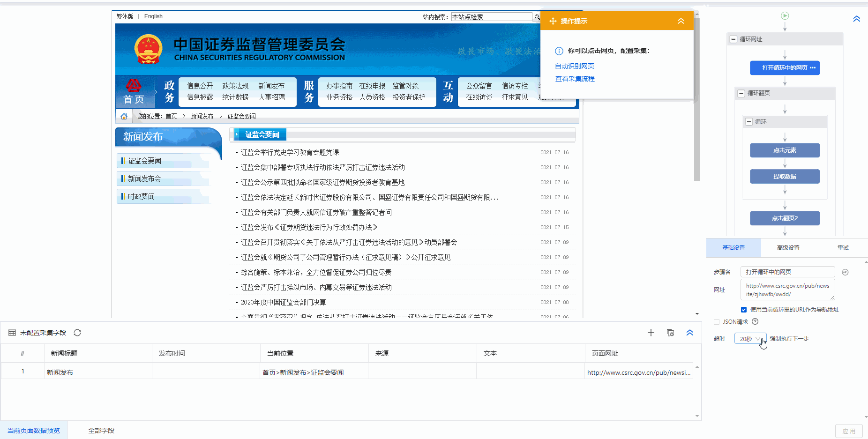
Task: Collapse the inner 循环 block
Action: 748,122
